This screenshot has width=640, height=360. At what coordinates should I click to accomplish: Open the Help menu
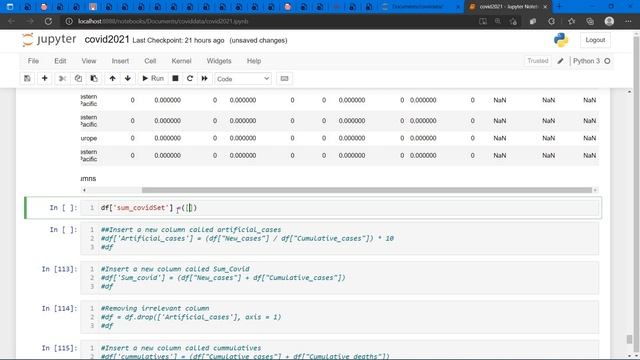click(x=253, y=61)
